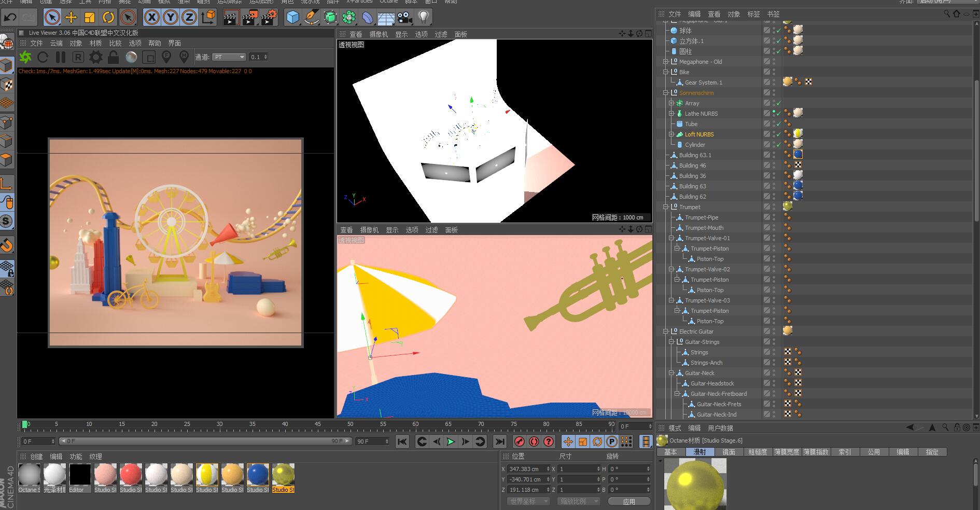Viewport: 980px width, 510px height.
Task: Toggle the enable checkmark for Lathe NURBS
Action: pyautogui.click(x=778, y=114)
